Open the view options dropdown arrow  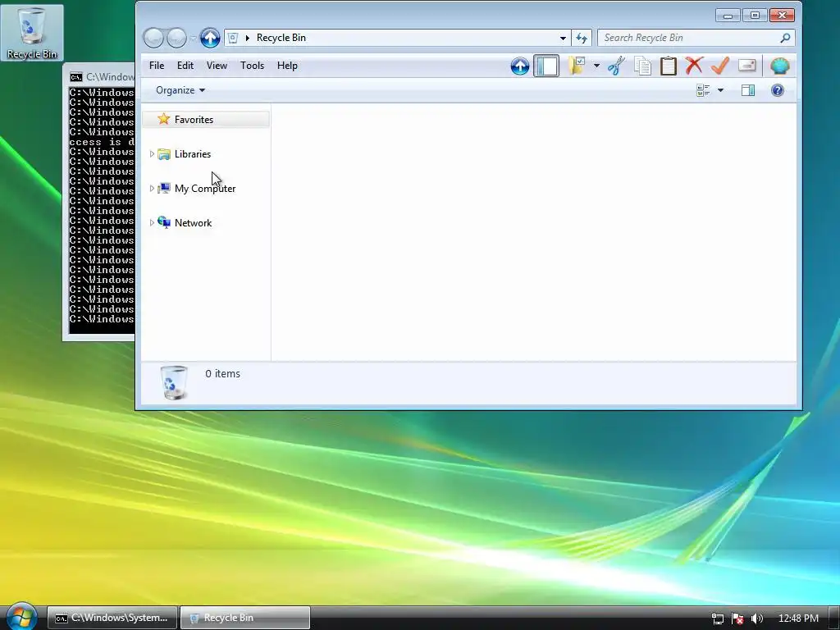720,90
